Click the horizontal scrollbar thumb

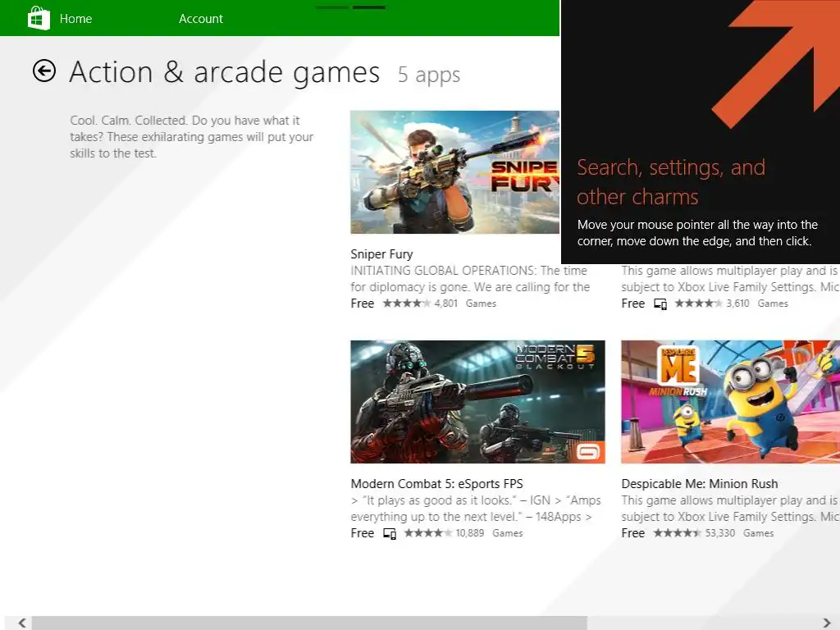309,623
